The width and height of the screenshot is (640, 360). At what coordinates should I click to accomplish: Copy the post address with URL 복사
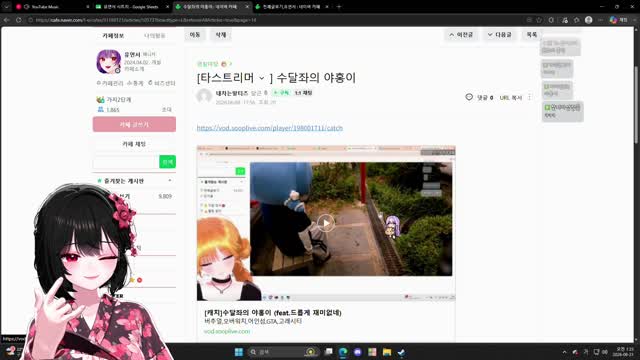click(511, 98)
